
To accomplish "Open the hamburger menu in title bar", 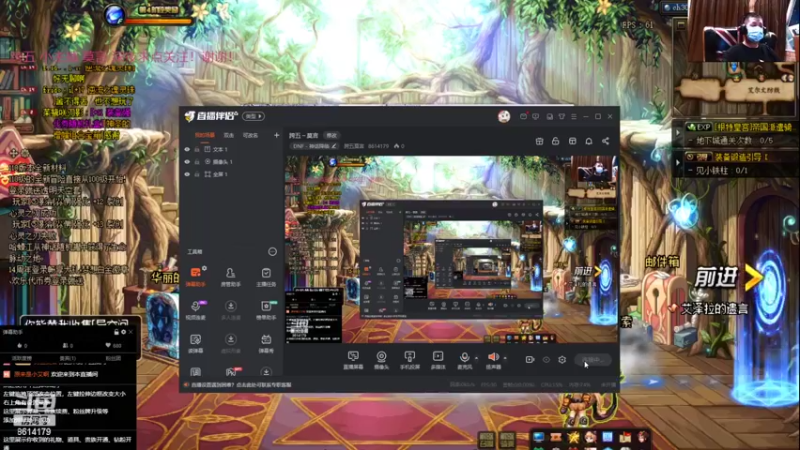I will 574,116.
